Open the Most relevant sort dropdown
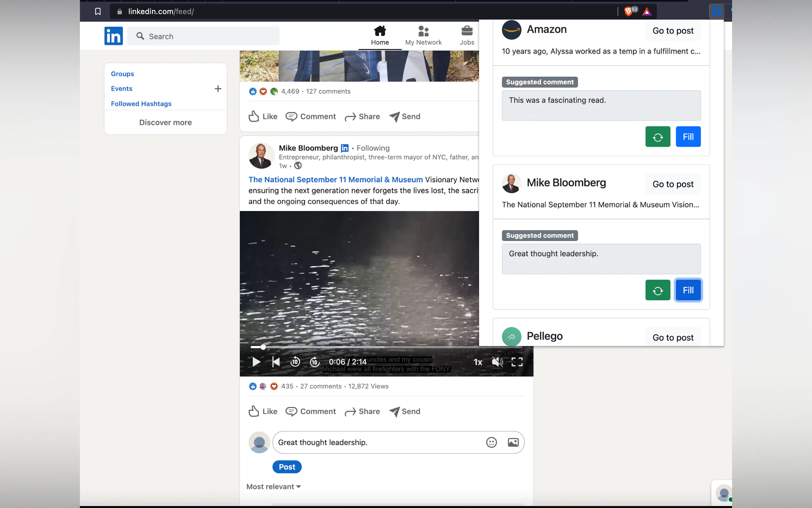The height and width of the screenshot is (508, 812). tap(274, 487)
